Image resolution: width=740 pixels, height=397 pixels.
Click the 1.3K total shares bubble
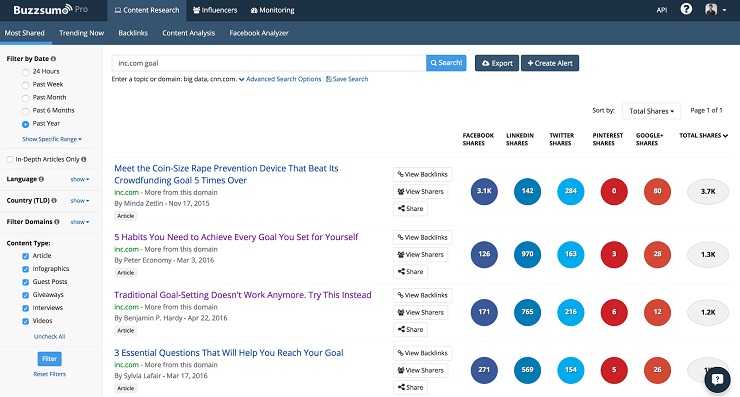pos(708,254)
